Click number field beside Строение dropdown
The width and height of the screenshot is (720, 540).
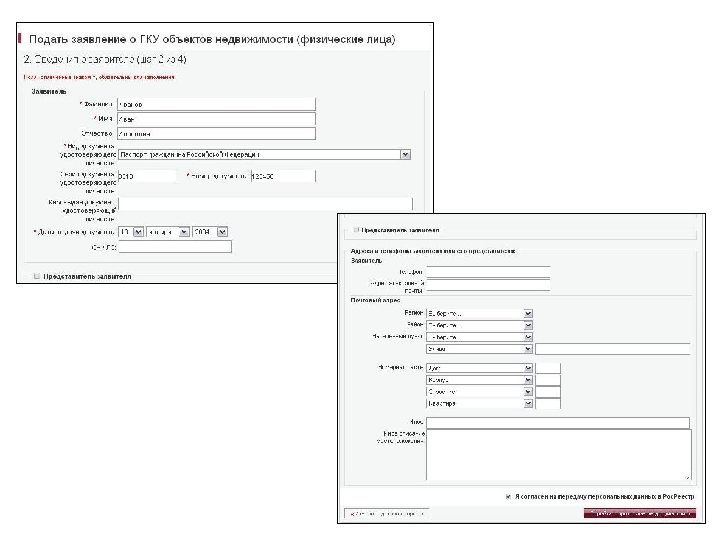pyautogui.click(x=548, y=392)
